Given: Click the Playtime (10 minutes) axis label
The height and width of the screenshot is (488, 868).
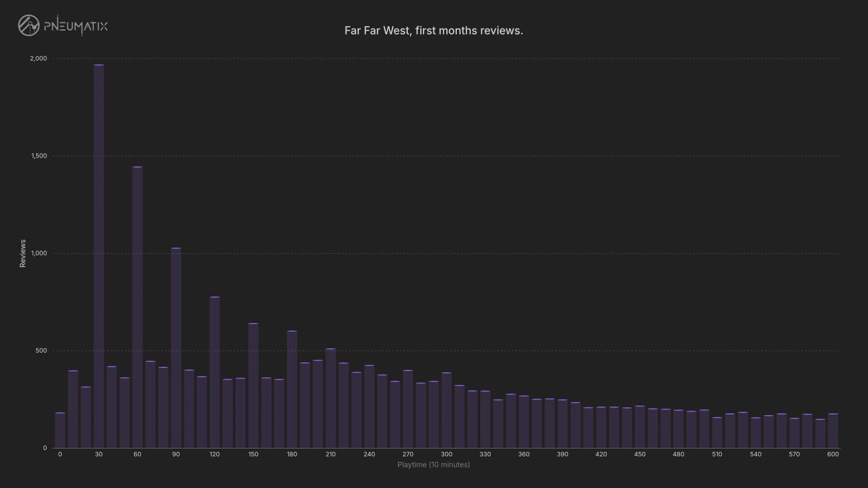Looking at the screenshot, I should tap(434, 465).
